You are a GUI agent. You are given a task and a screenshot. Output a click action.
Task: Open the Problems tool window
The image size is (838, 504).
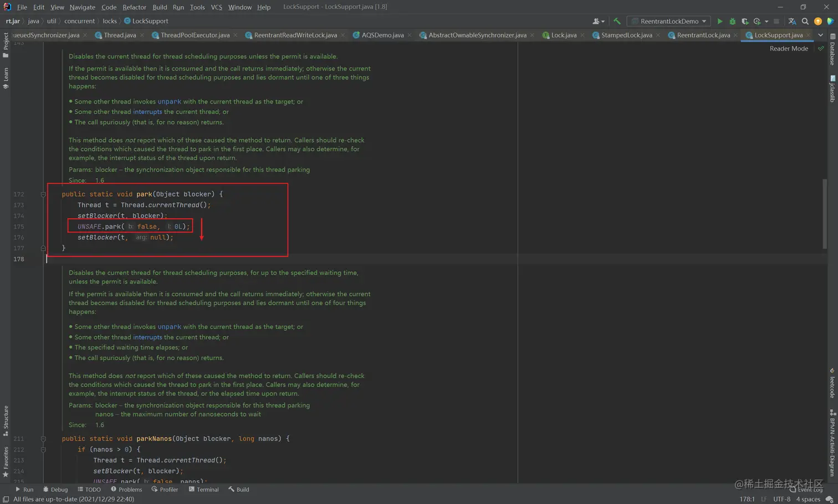(x=126, y=490)
